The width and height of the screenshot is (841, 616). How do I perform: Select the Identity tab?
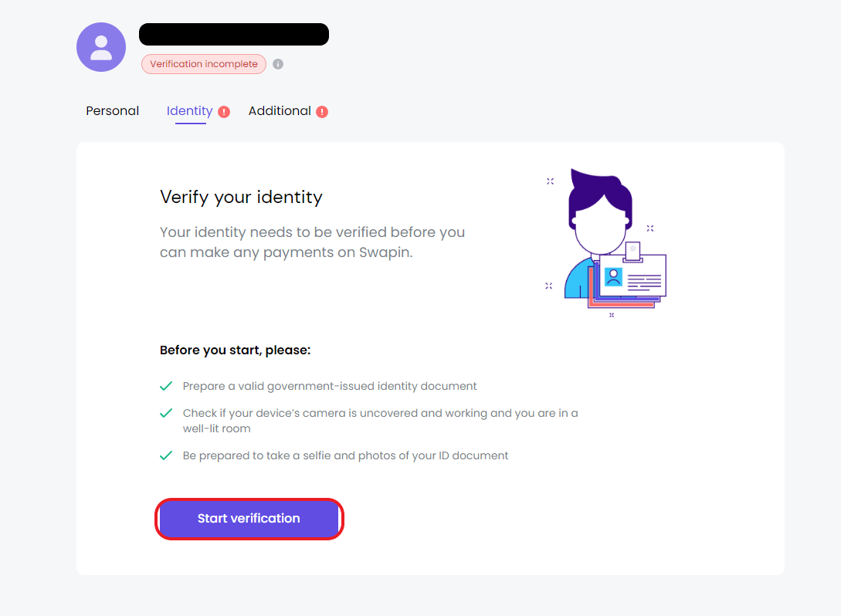(x=190, y=111)
